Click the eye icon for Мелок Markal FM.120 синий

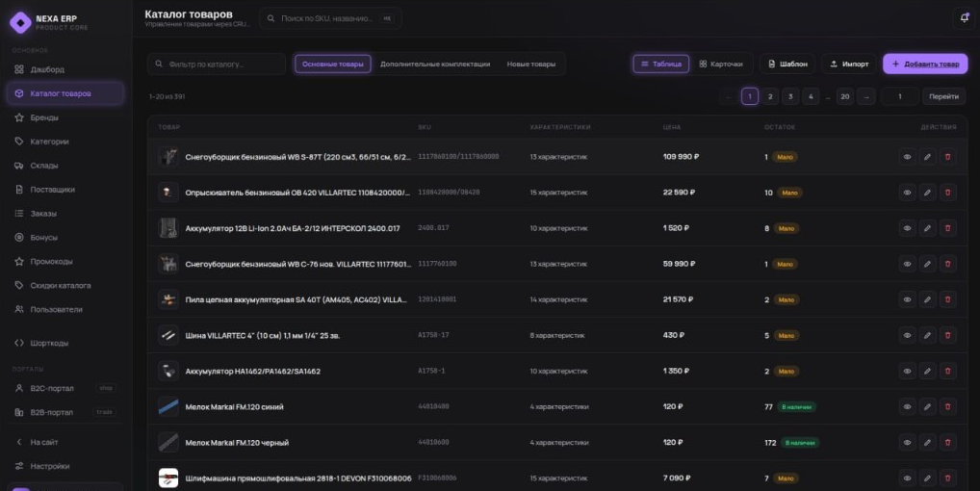[x=907, y=406]
